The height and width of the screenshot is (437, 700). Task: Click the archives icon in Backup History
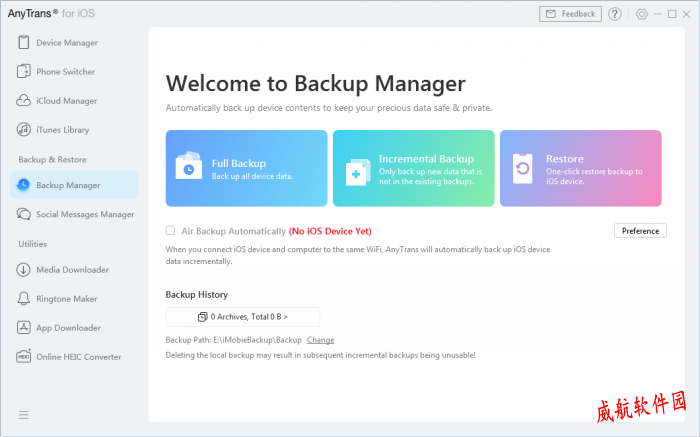click(x=203, y=316)
